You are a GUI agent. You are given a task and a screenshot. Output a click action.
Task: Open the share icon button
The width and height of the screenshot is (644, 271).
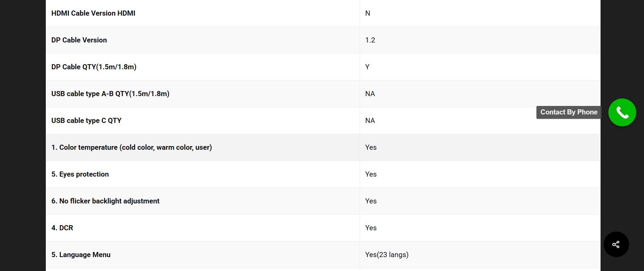[x=616, y=244]
